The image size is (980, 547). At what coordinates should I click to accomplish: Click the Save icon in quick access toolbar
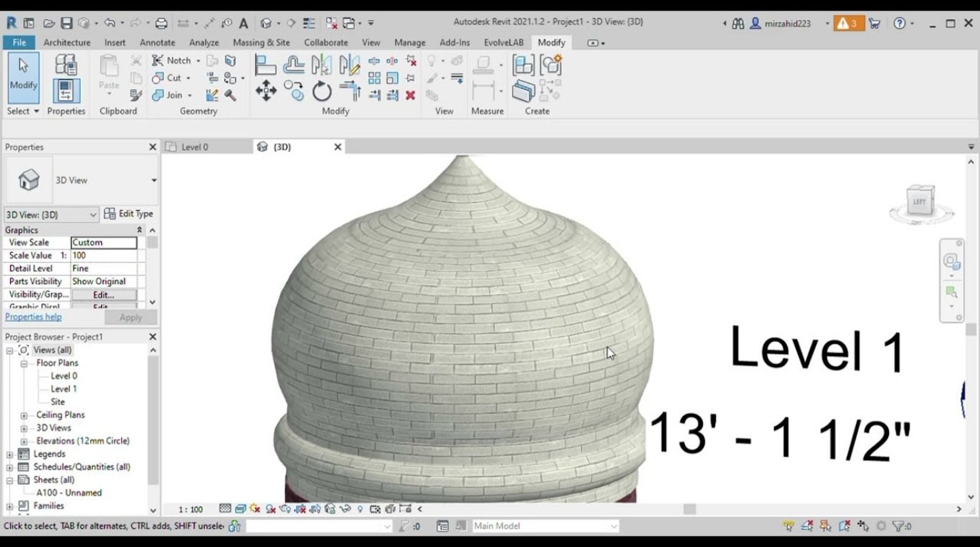point(66,23)
